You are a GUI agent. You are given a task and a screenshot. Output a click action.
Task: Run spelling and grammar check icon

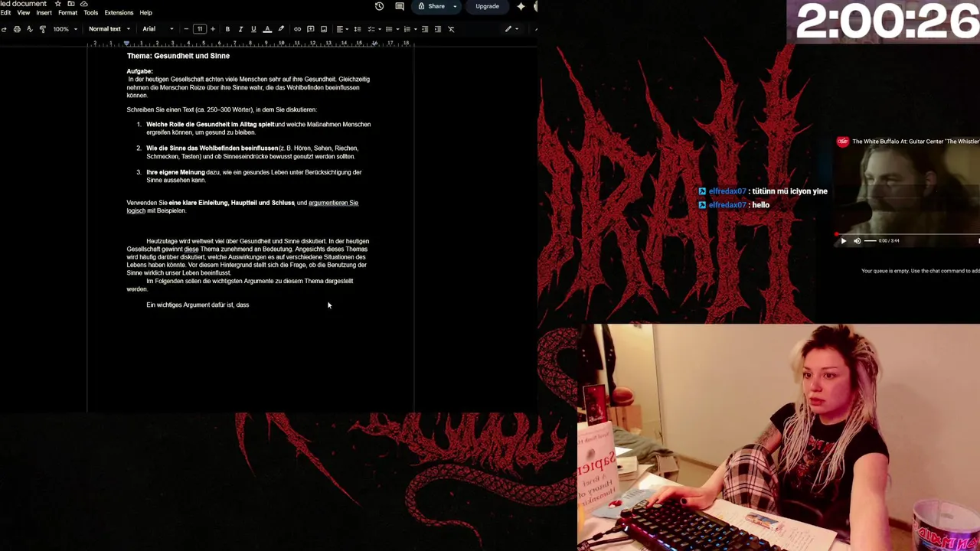30,29
